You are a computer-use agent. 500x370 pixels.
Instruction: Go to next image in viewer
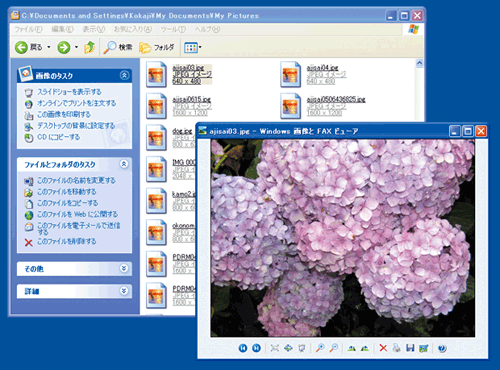256,348
